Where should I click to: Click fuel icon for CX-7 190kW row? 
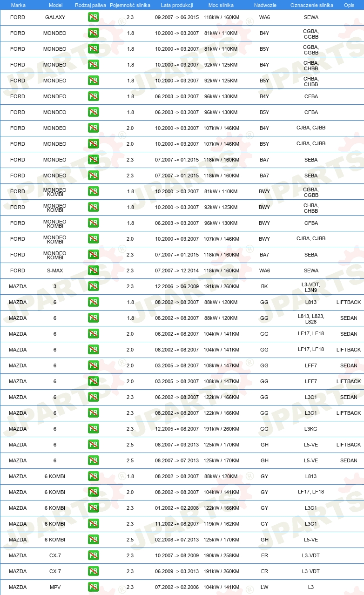[94, 555]
